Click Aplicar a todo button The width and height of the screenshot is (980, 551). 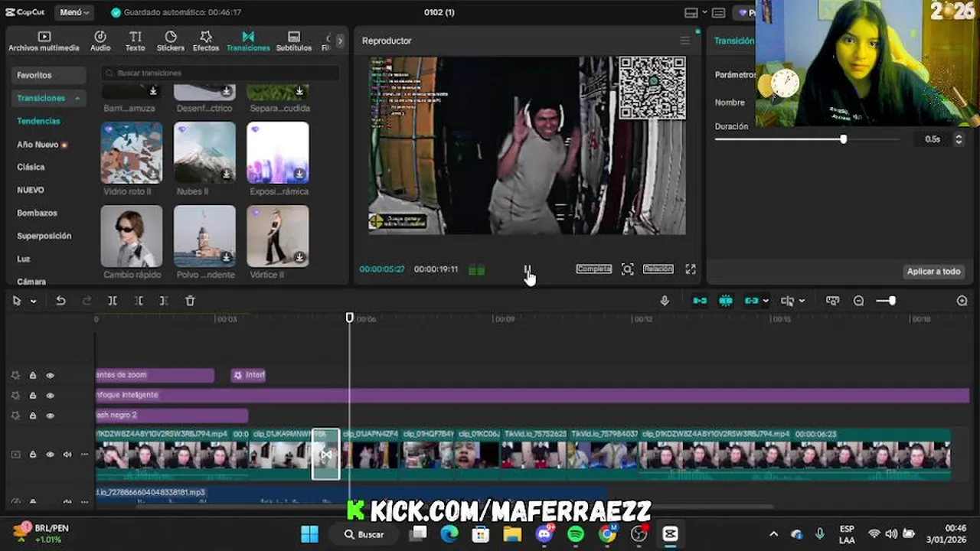(x=933, y=272)
